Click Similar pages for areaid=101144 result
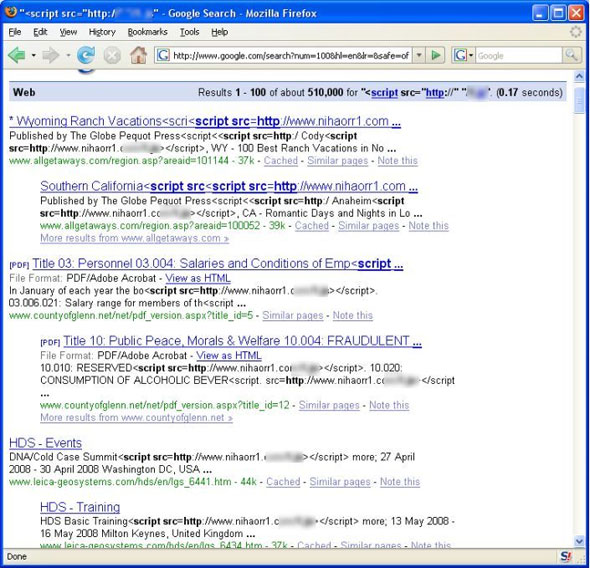The image size is (590, 568). (x=338, y=161)
